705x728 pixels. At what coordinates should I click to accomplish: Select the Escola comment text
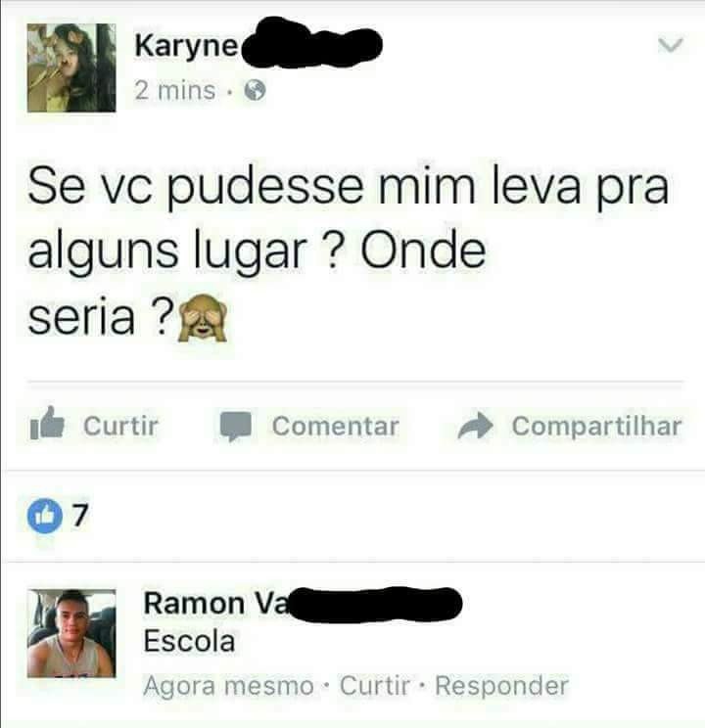click(x=189, y=642)
